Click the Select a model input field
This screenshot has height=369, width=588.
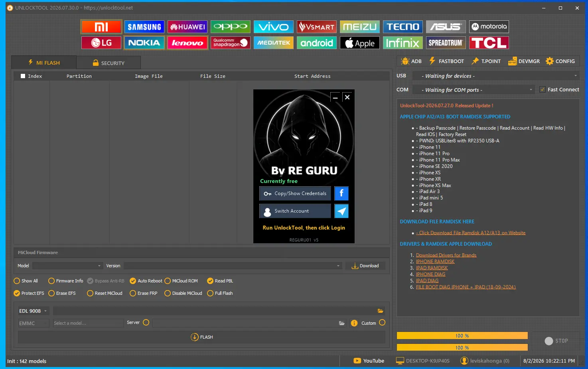point(88,323)
